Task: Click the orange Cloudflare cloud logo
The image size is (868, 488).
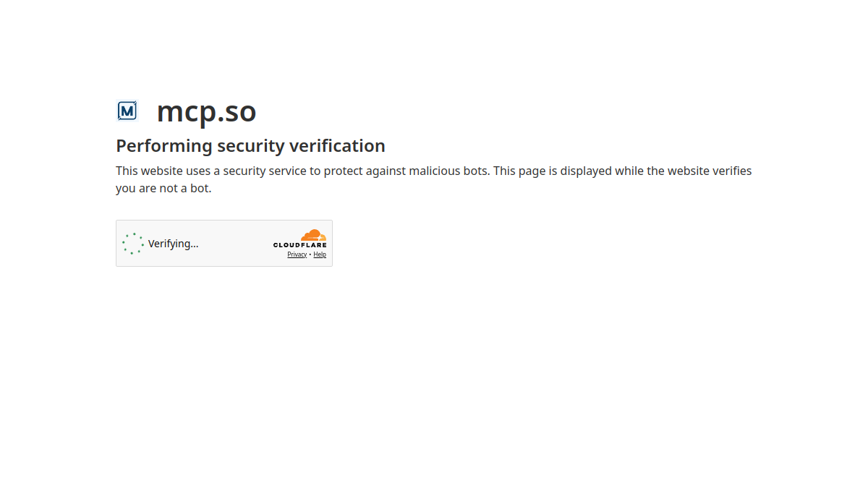Action: (x=314, y=235)
